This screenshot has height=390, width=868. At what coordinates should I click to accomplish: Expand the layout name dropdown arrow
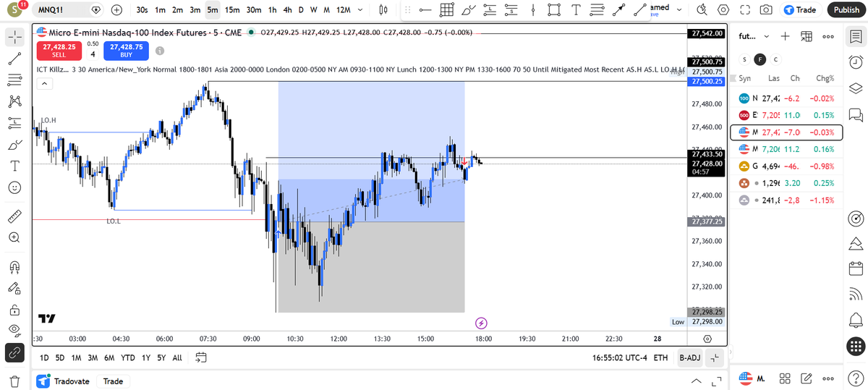679,9
